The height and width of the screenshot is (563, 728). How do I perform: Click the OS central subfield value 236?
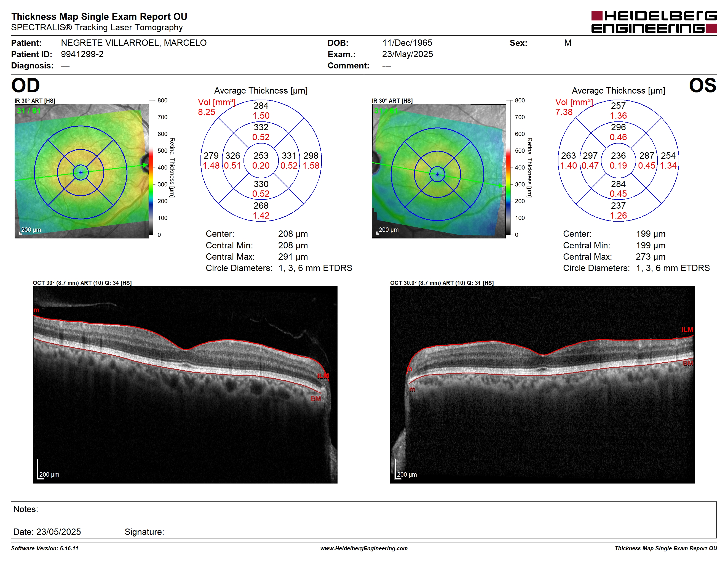[618, 156]
